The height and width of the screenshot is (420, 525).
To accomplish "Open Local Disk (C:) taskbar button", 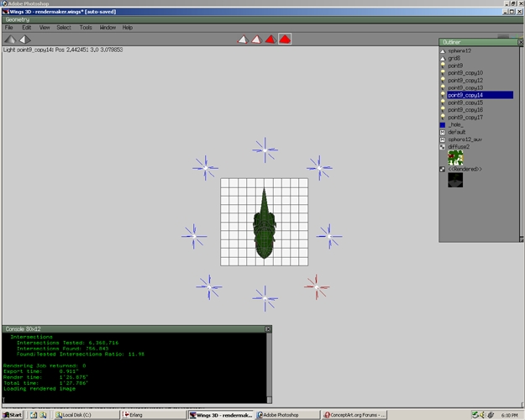I will coord(87,415).
